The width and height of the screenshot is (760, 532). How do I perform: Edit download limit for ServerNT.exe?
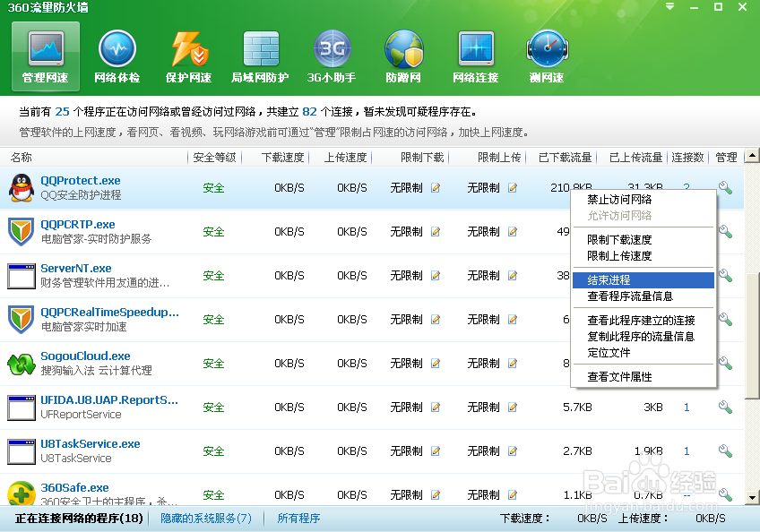436,275
